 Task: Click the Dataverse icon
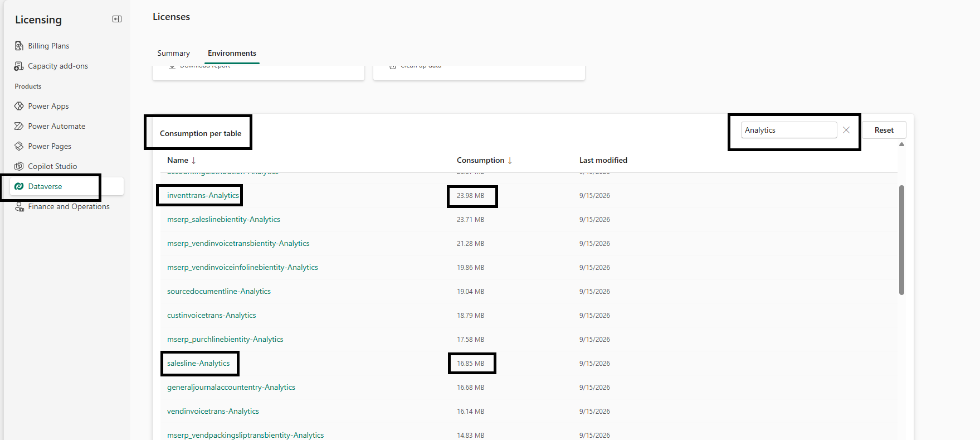tap(19, 186)
